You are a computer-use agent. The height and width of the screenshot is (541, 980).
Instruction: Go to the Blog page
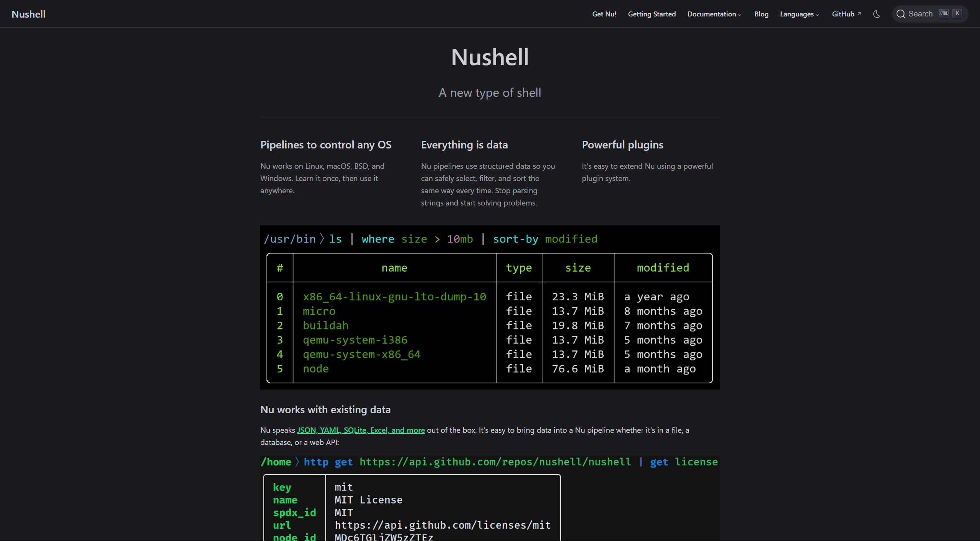[x=761, y=14]
